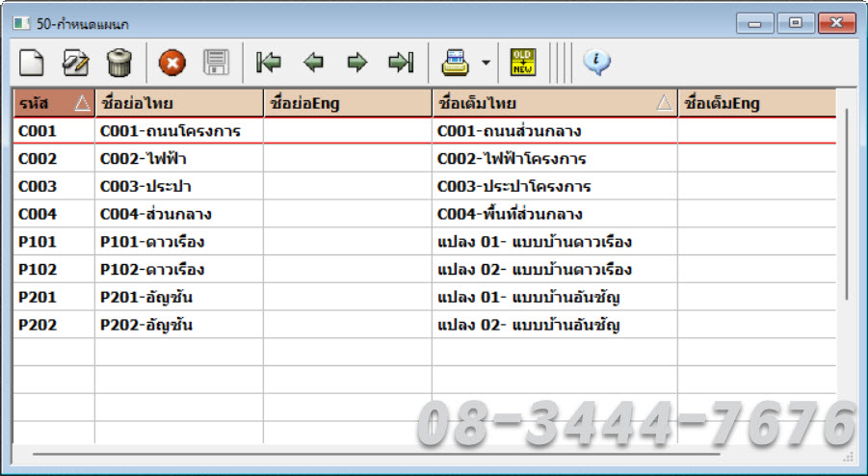Click the ชื่อย่อEng column header

(x=348, y=103)
